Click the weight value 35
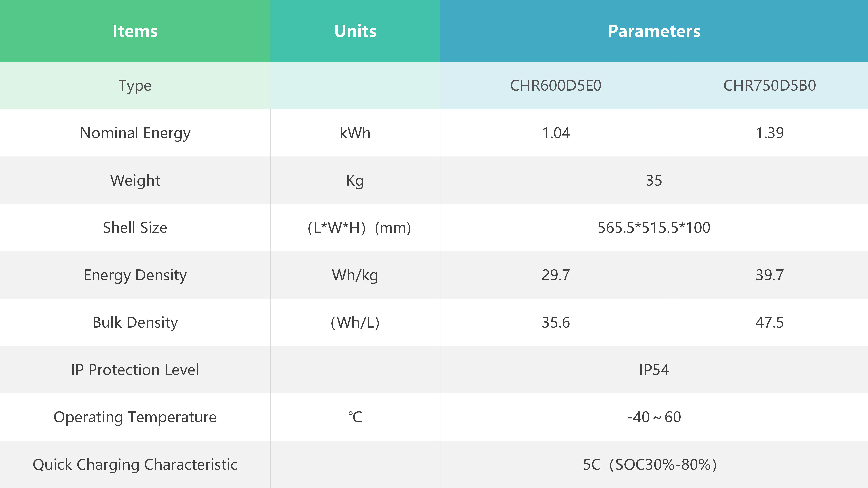 pos(654,180)
